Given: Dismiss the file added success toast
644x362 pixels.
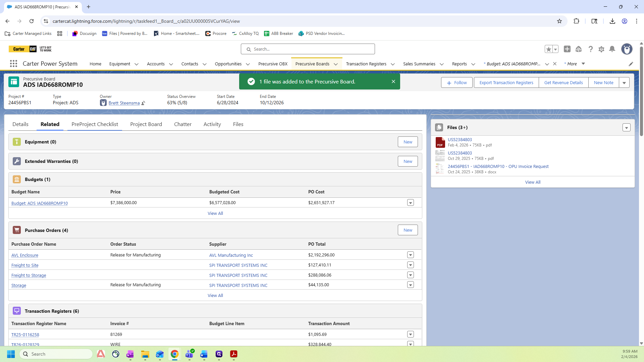Looking at the screenshot, I should tap(393, 81).
